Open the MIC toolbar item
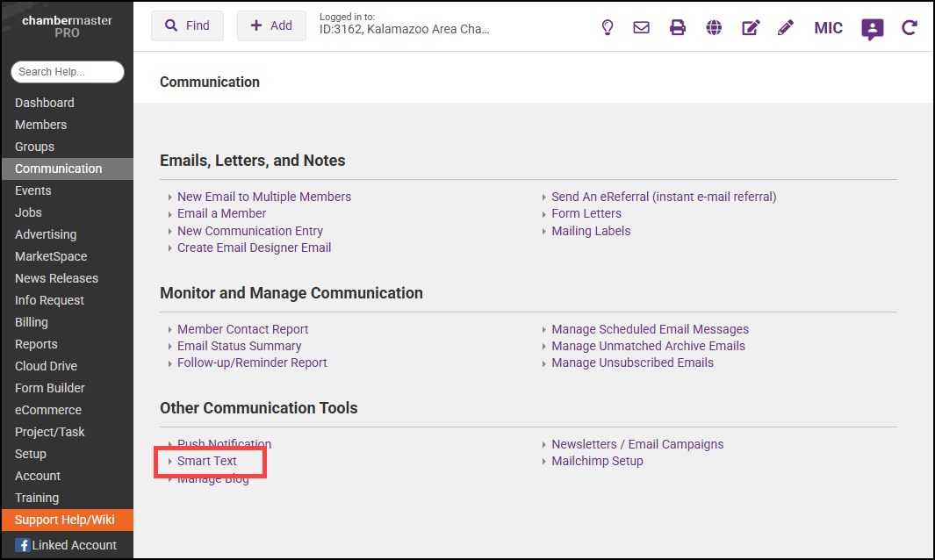This screenshot has width=935, height=560. click(x=828, y=28)
